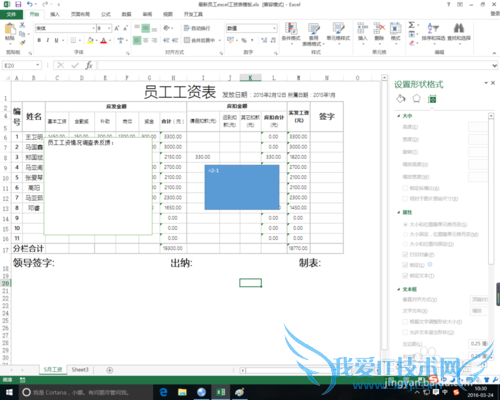
Task: Open Fill and Line pane icon
Action: [x=401, y=99]
